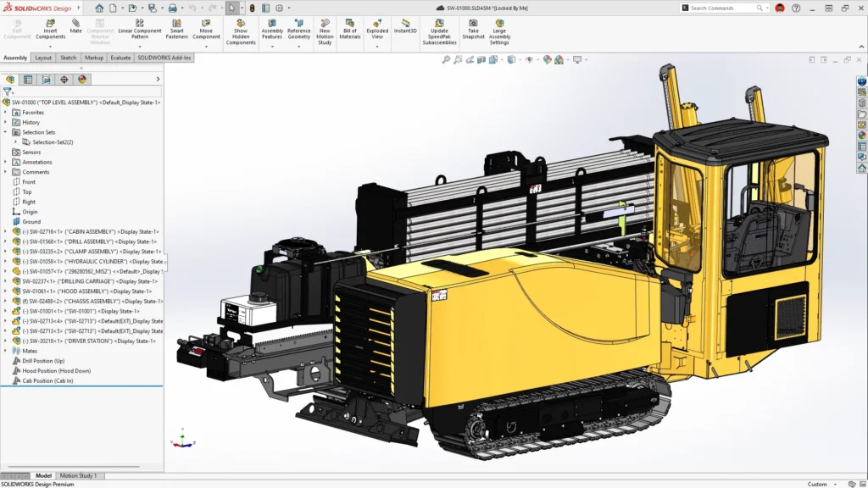Open the ConfigurationManager tab icon
This screenshot has width=868, height=488.
click(46, 79)
